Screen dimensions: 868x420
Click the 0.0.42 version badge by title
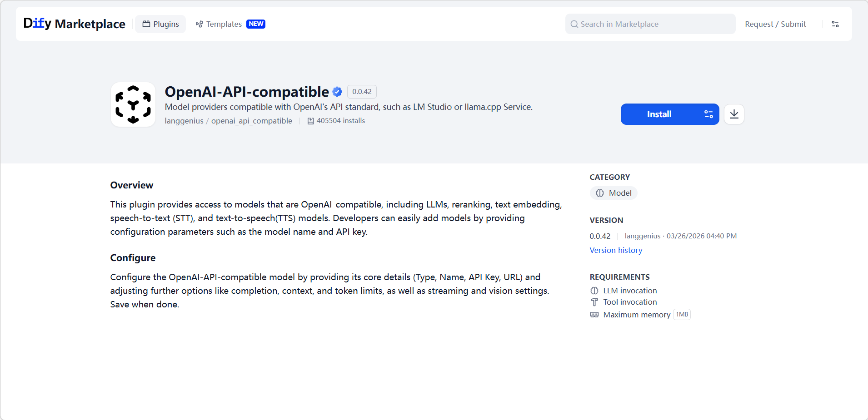(362, 92)
